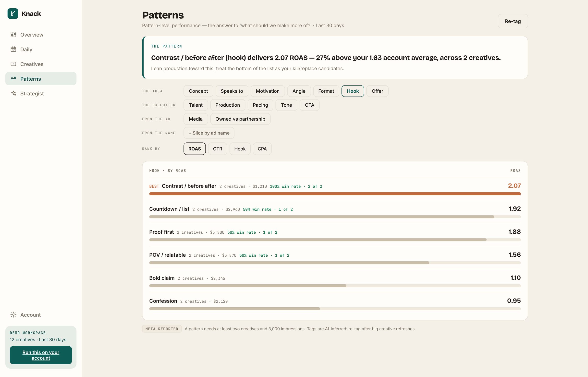588x377 pixels.
Task: Select the Hook chip in The Idea row
Action: coord(353,91)
